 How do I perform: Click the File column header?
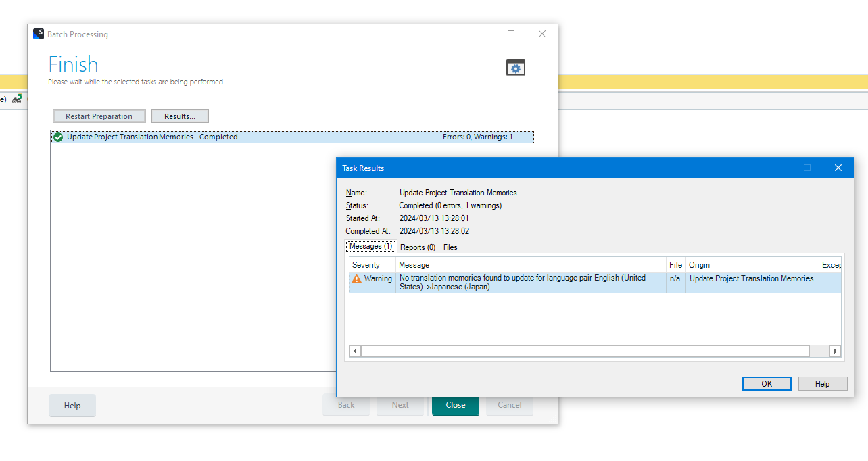tap(676, 265)
